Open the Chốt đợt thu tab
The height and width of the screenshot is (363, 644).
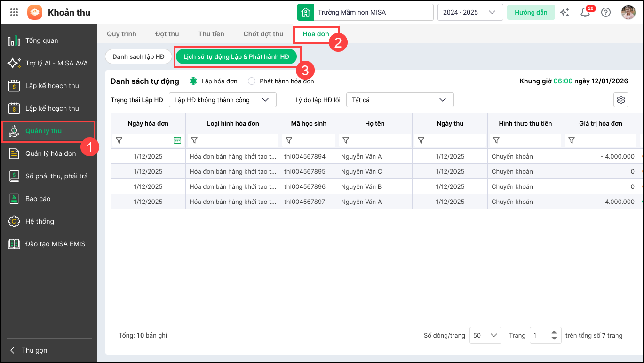coord(263,34)
